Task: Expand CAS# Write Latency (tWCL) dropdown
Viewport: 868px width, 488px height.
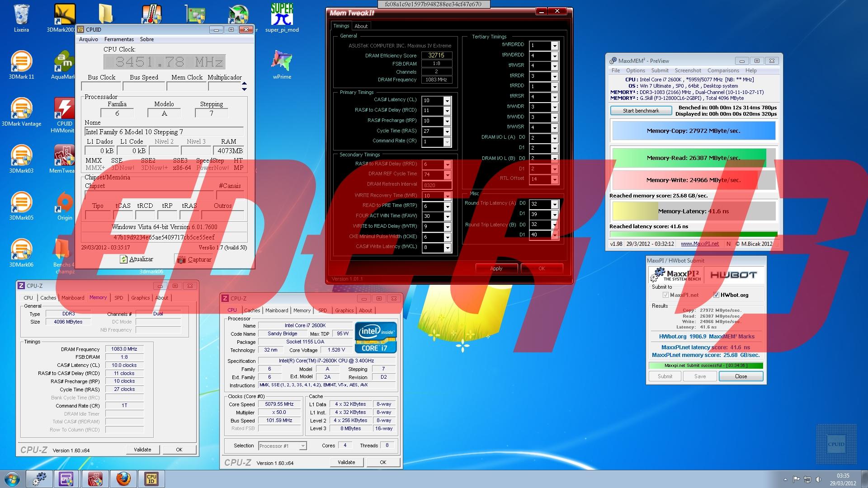Action: pyautogui.click(x=447, y=248)
